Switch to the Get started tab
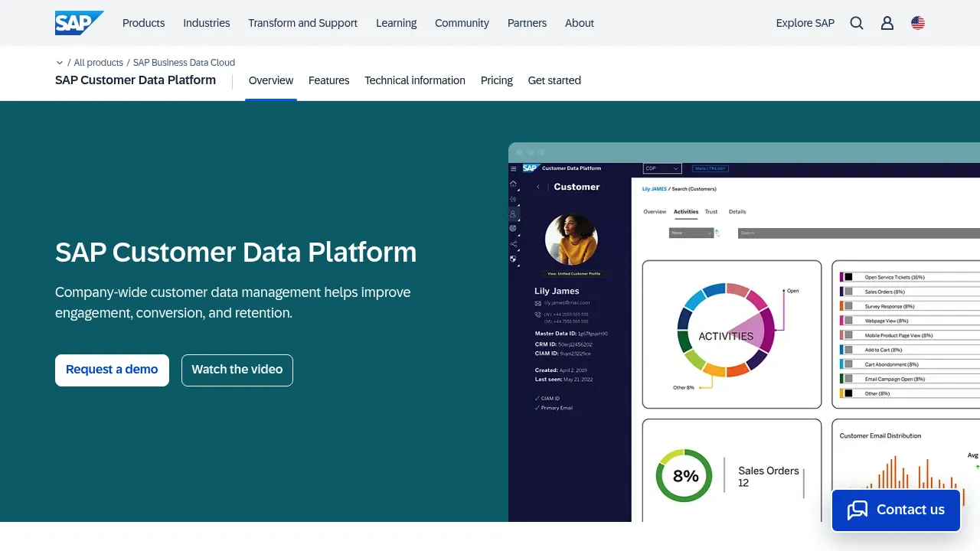Viewport: 980px width, 551px height. 554,80
